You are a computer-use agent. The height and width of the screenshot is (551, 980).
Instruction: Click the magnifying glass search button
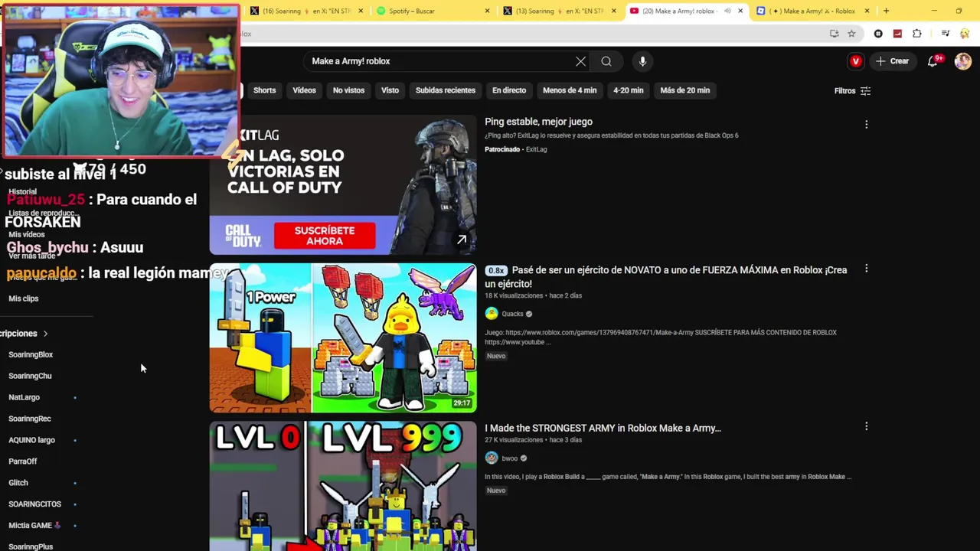606,61
